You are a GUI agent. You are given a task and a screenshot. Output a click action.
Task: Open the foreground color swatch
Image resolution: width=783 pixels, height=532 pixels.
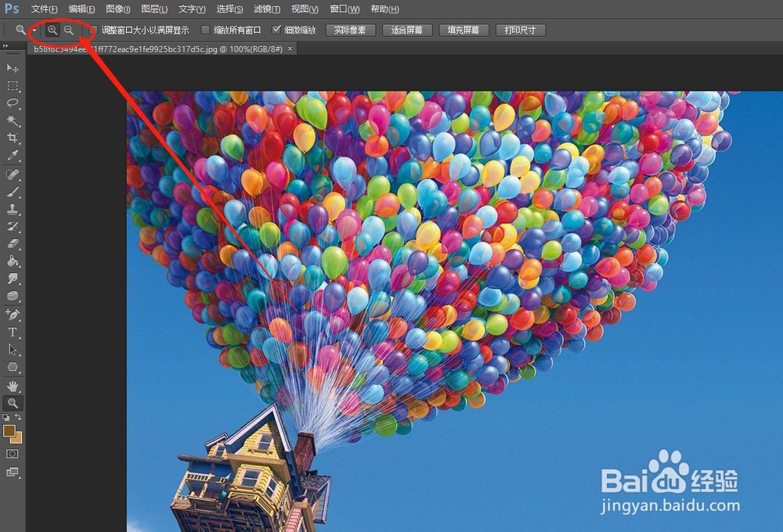click(9, 431)
